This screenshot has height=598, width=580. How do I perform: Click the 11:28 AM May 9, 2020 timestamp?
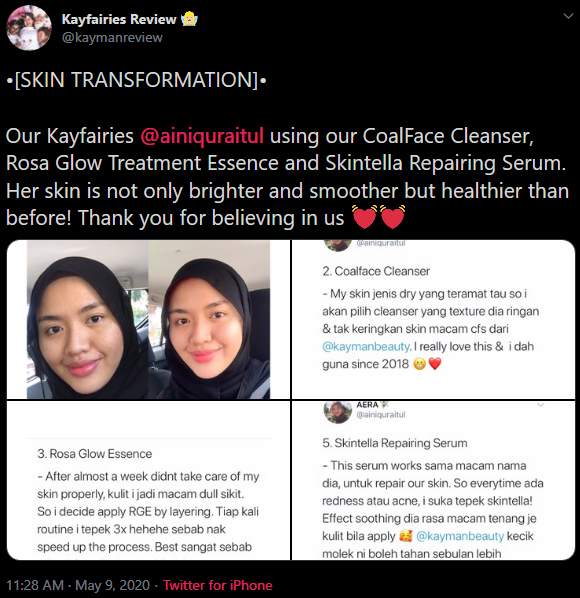pyautogui.click(x=78, y=585)
